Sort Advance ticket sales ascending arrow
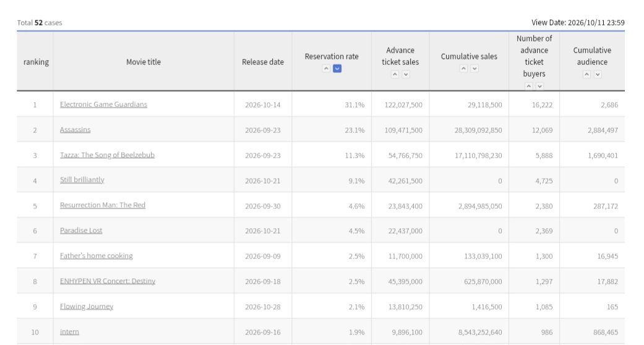Viewport: 644px width, 345px height. tap(395, 74)
